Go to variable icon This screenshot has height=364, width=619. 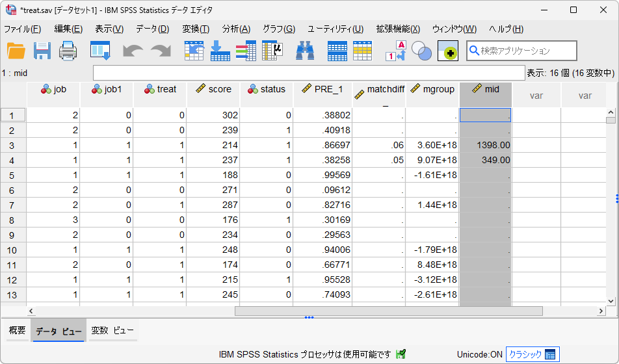point(220,51)
